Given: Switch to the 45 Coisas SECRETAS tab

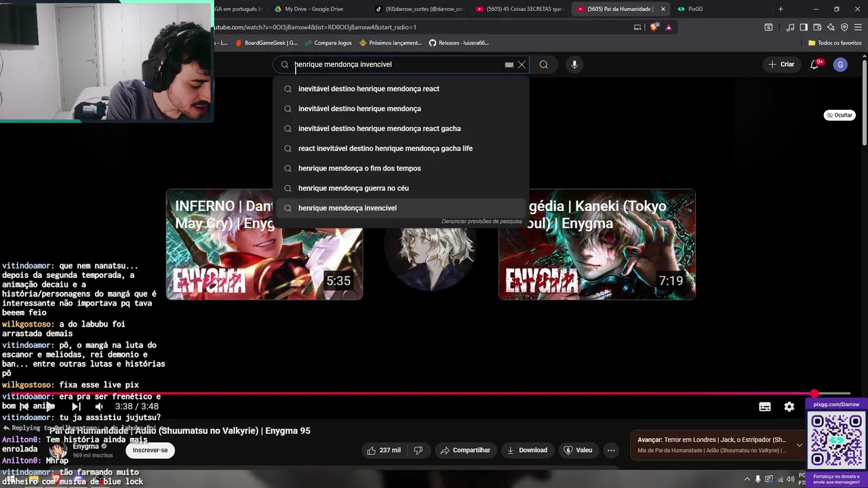Looking at the screenshot, I should (519, 9).
